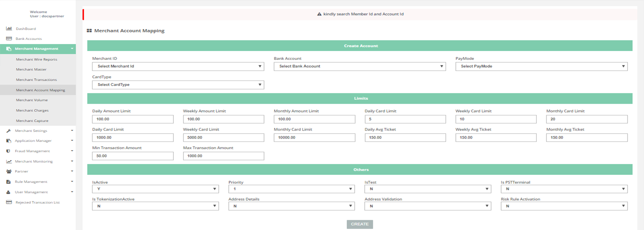Screen dimensions: 644x230
Task: Click the Fraud Management shield icon
Action: [x=8, y=151]
